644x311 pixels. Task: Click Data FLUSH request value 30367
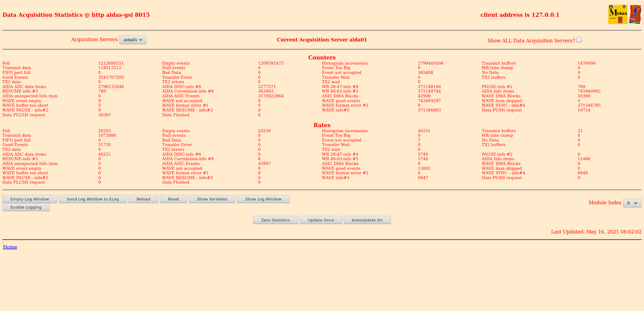[x=105, y=115]
